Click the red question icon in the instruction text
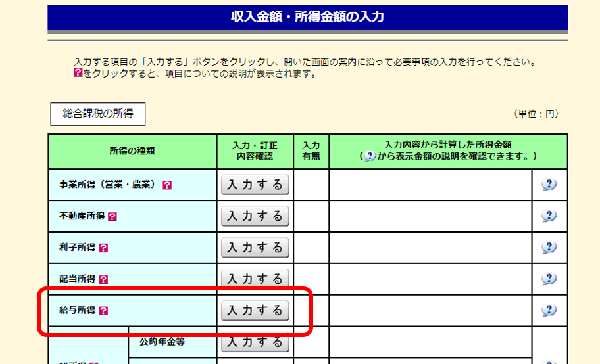Image resolution: width=600 pixels, height=364 pixels. coord(78,74)
